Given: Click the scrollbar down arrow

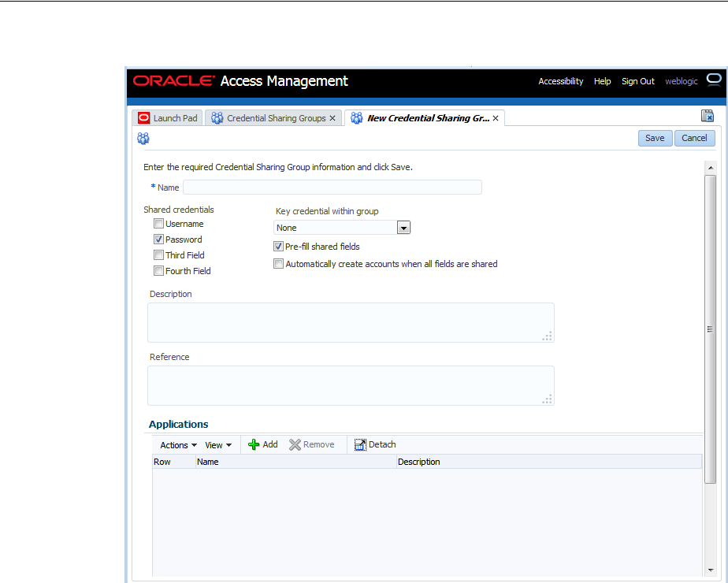Looking at the screenshot, I should 711,570.
